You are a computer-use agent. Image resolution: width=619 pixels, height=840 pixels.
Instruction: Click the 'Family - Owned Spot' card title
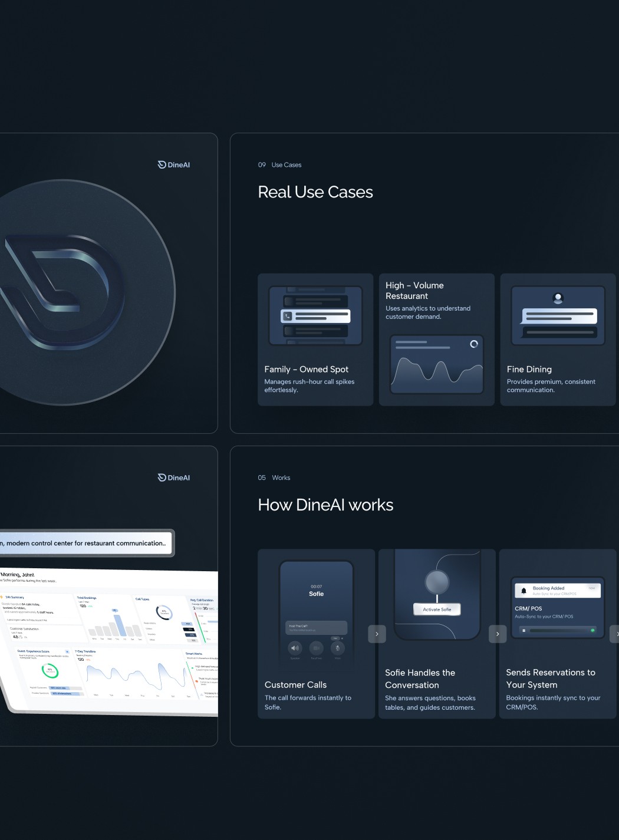click(307, 370)
